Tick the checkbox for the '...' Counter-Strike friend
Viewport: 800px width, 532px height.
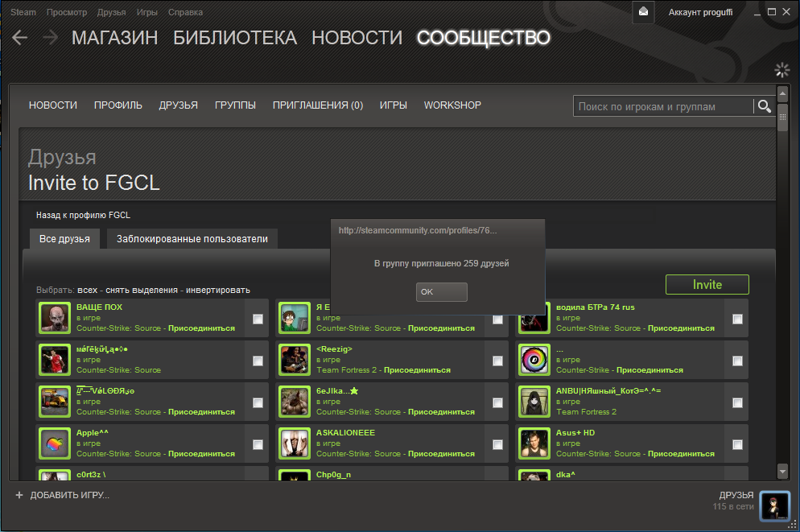click(737, 361)
